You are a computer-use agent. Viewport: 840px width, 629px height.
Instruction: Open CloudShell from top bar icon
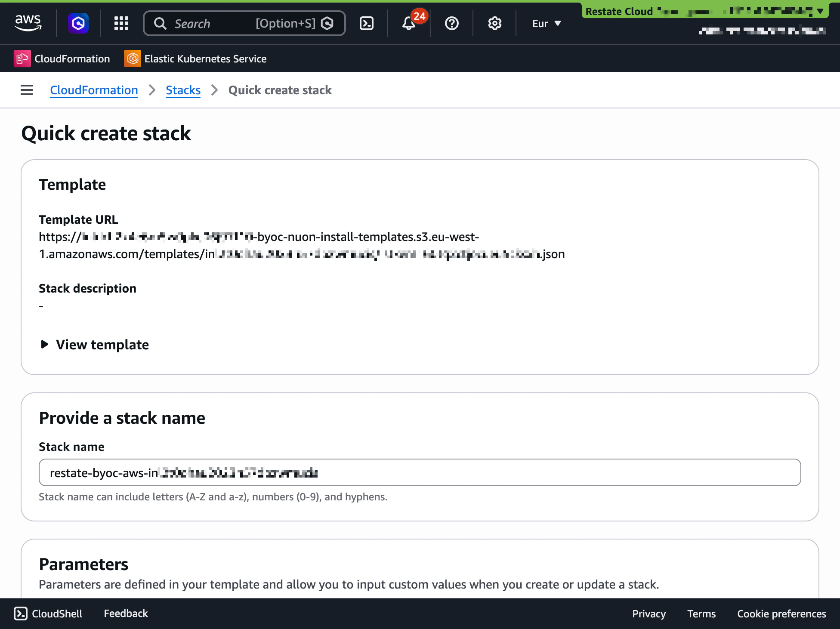[367, 23]
